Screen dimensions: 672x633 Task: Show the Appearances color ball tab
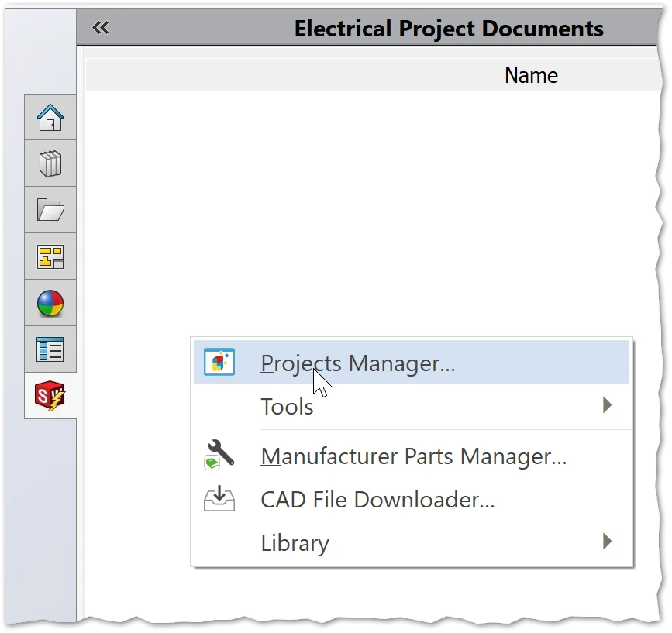point(50,303)
